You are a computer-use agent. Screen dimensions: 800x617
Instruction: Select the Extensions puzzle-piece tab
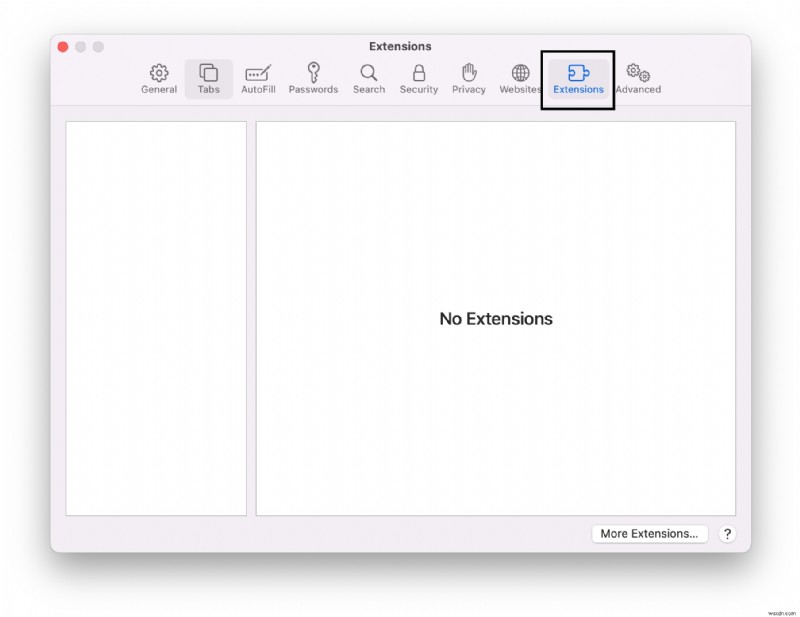point(578,79)
